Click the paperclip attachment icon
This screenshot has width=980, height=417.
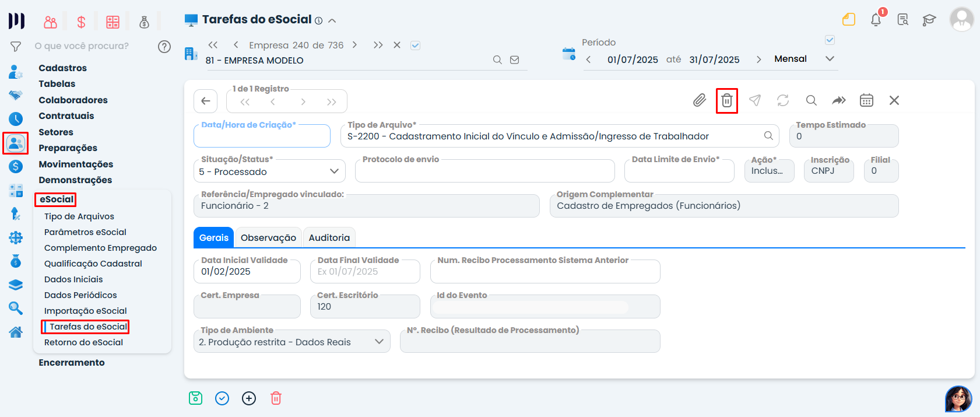[x=699, y=100]
